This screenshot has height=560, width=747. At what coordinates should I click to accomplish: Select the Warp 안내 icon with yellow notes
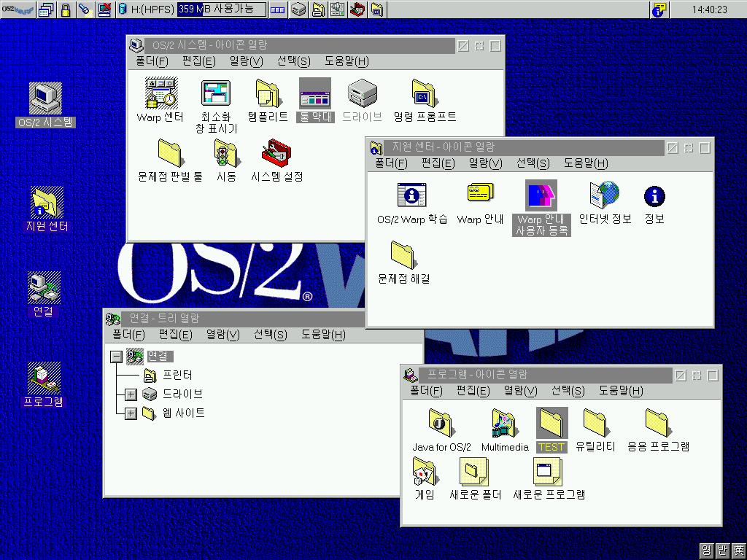pyautogui.click(x=480, y=203)
